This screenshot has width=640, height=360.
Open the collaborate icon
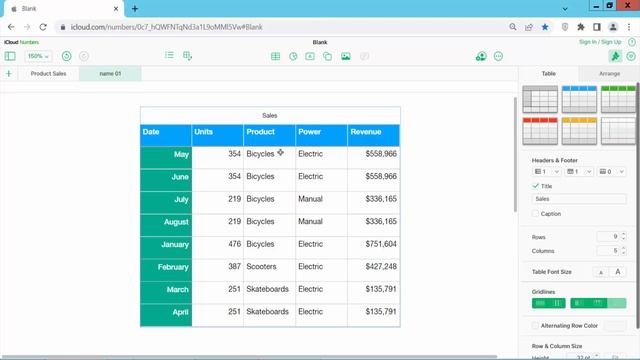481,56
